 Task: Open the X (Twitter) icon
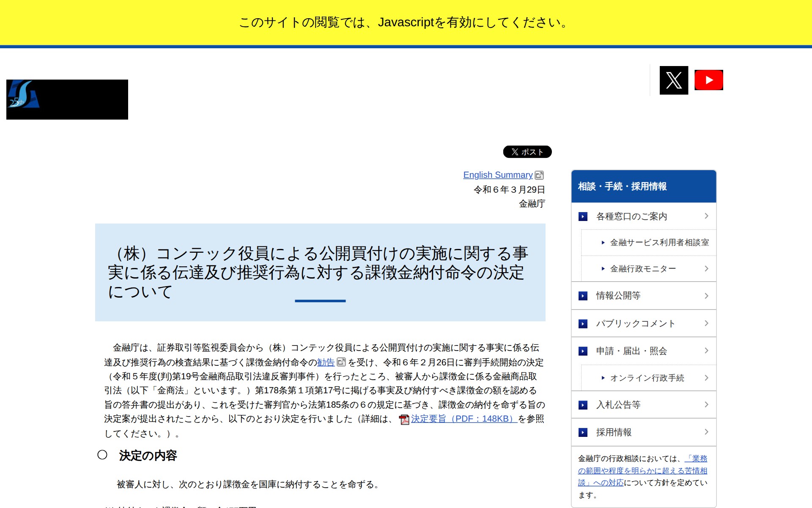673,80
